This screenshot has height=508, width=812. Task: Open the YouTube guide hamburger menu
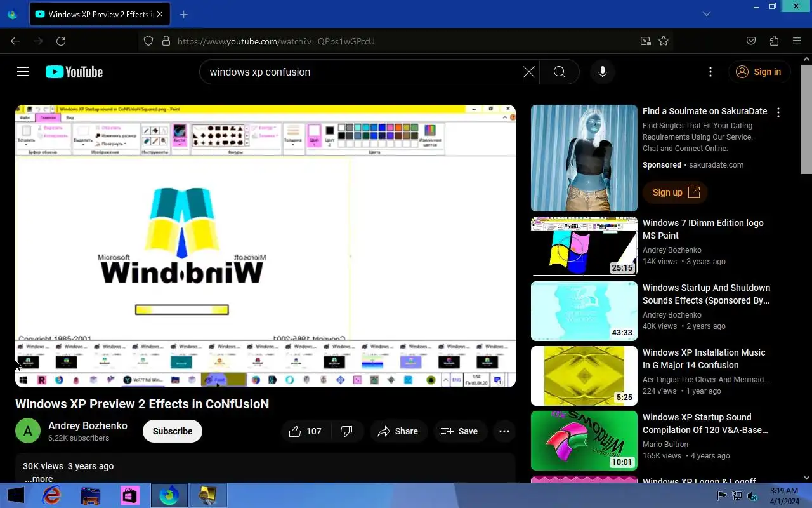tap(23, 72)
